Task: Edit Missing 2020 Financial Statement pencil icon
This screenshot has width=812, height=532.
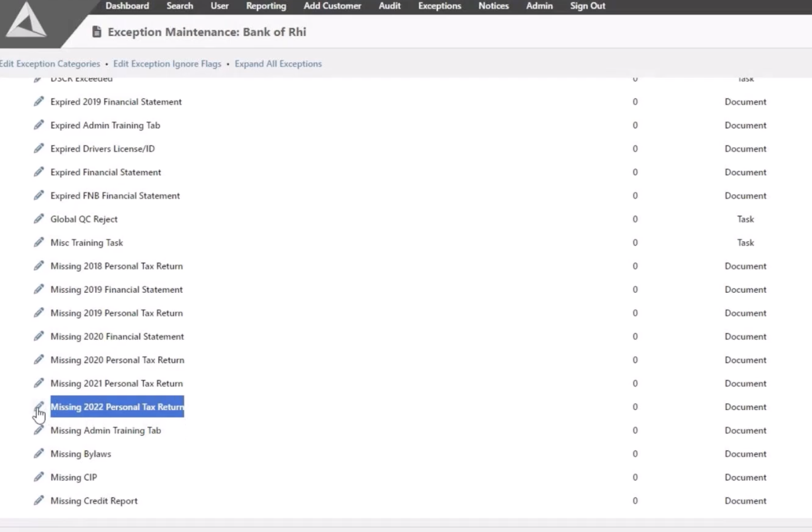Action: click(39, 336)
